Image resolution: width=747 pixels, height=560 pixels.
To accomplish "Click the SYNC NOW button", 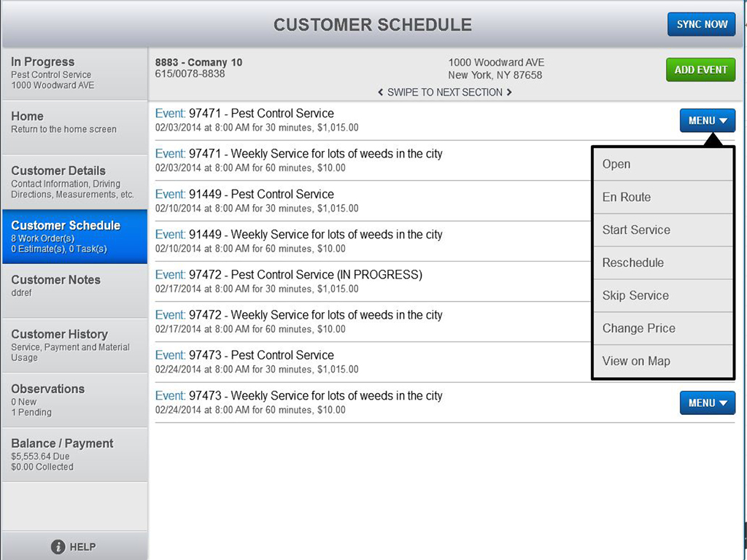I will [x=702, y=24].
